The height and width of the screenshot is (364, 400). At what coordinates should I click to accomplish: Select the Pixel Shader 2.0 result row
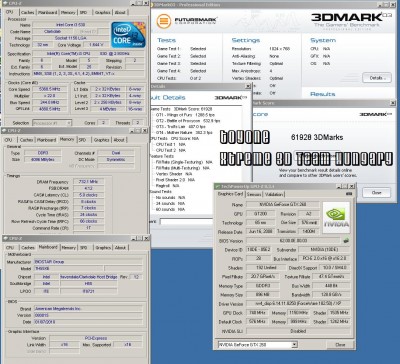175,180
